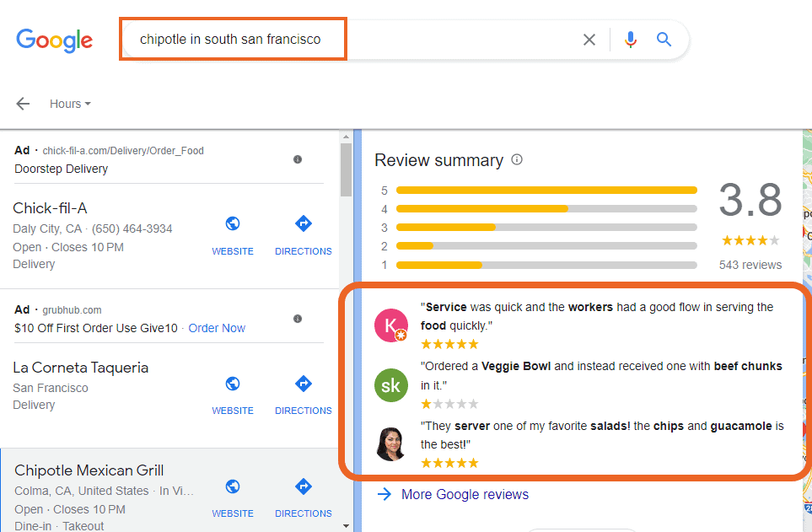The height and width of the screenshot is (532, 812).
Task: Click the scrollbar down arrow in results
Action: (x=346, y=526)
